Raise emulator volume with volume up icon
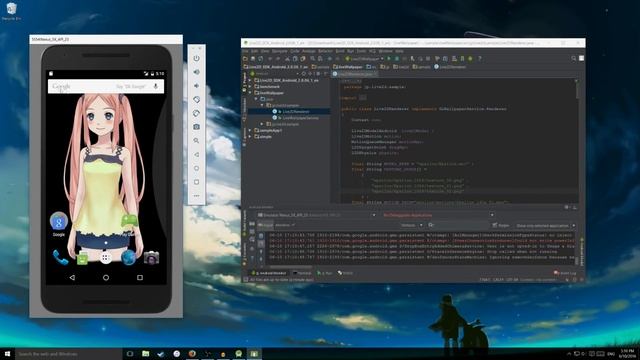This screenshot has width=640, height=360. 196,72
